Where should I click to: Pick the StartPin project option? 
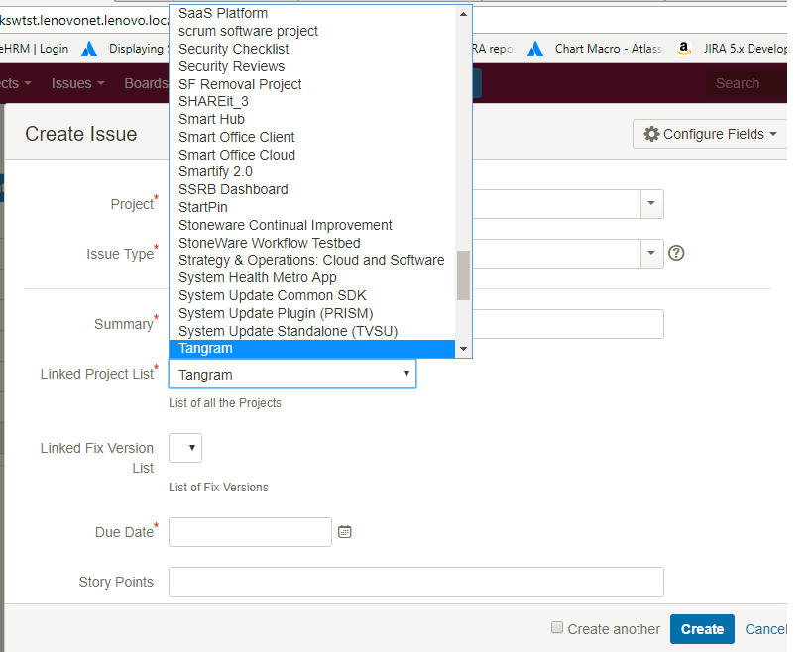312,207
